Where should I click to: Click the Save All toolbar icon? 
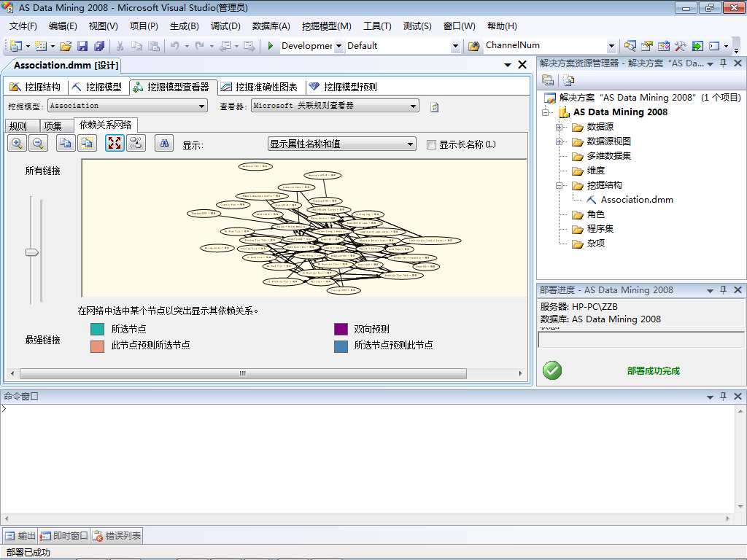pyautogui.click(x=99, y=46)
